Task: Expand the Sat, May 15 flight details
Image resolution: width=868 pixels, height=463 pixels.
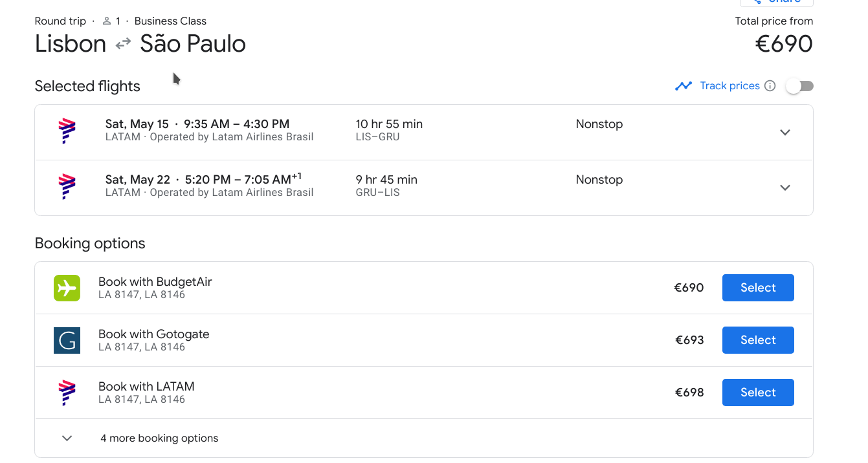Action: tap(785, 132)
